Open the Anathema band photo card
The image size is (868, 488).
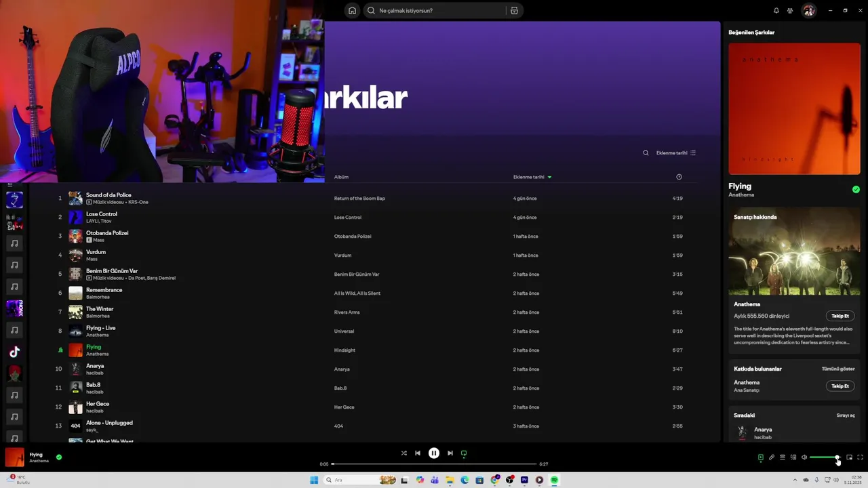[x=794, y=252]
